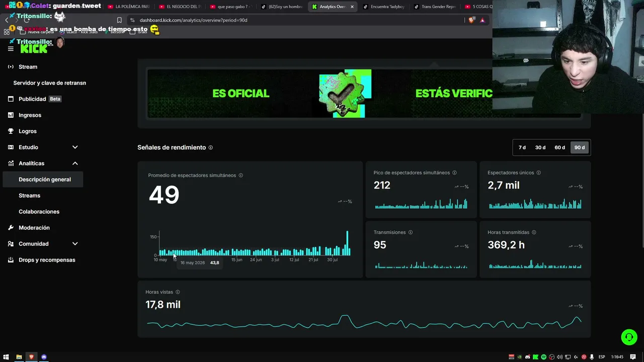
Task: Select the 7 d period
Action: pyautogui.click(x=522, y=147)
